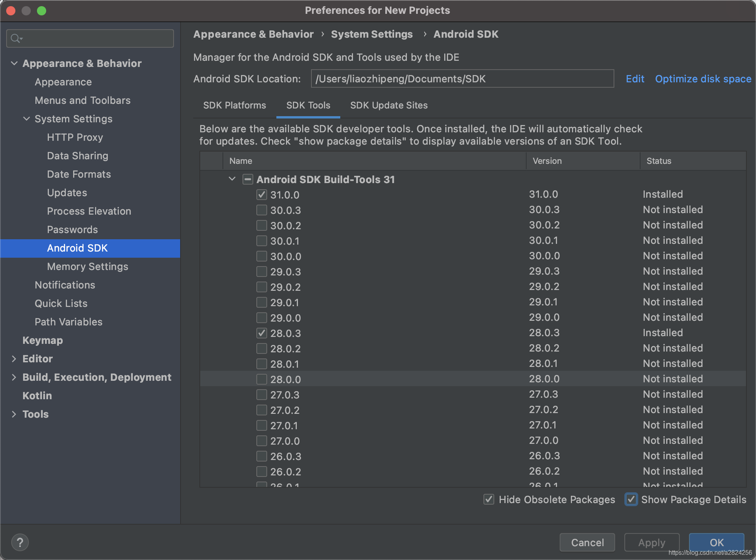The height and width of the screenshot is (560, 756).
Task: Select Memory Settings in the sidebar
Action: point(87,267)
